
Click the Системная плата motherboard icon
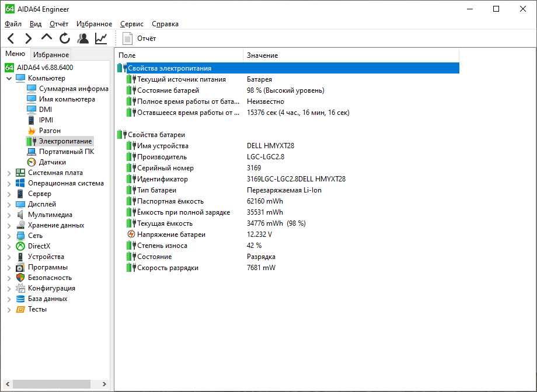pos(20,173)
